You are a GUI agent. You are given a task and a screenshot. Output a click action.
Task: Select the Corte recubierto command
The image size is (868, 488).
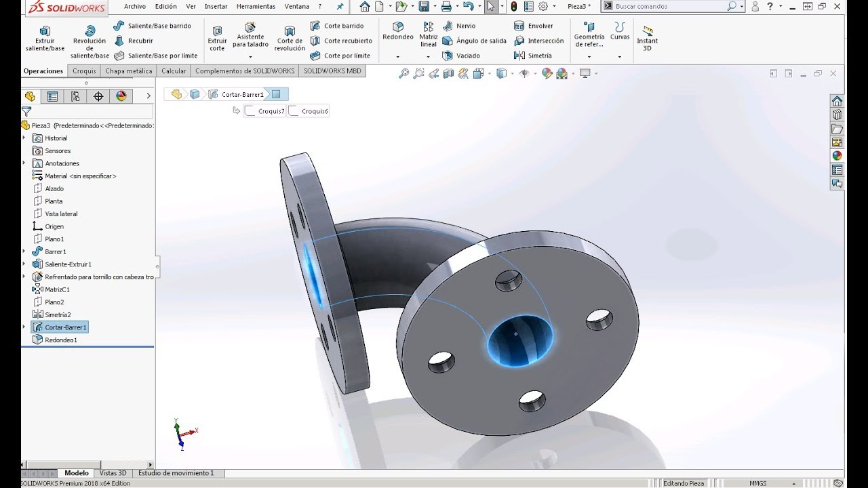point(341,41)
